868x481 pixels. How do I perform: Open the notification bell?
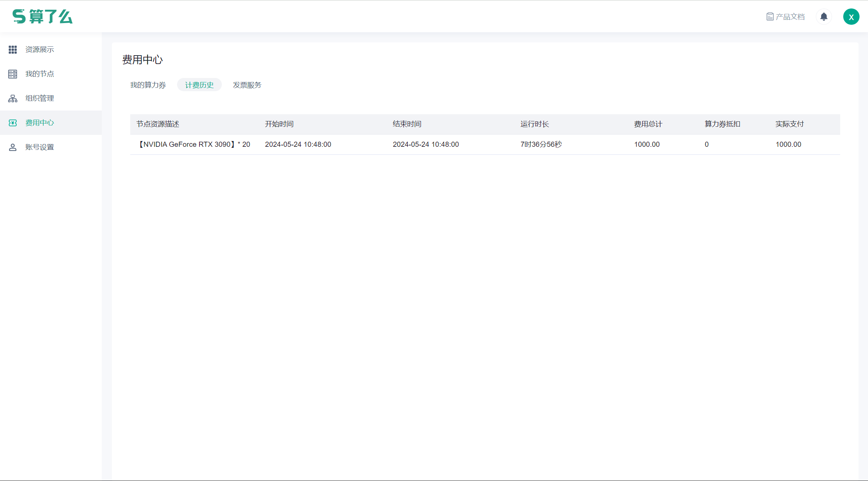pyautogui.click(x=824, y=17)
